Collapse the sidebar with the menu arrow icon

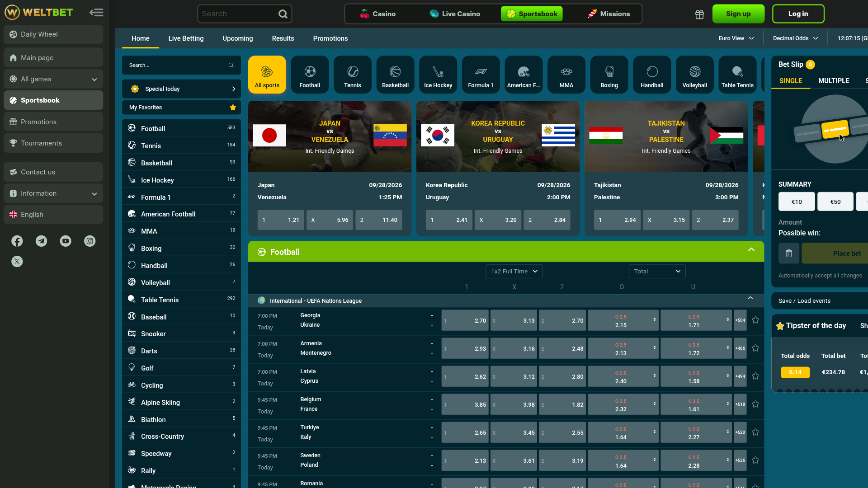point(96,13)
